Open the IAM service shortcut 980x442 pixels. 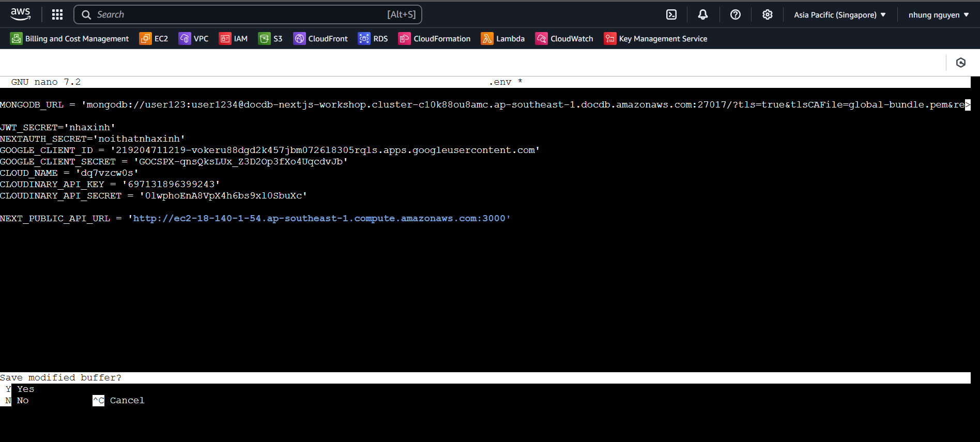point(233,39)
